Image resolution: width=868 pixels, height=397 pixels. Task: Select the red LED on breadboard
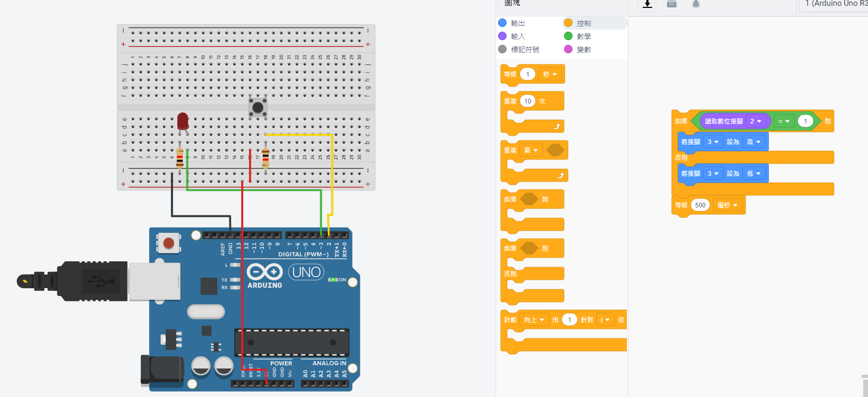(183, 121)
